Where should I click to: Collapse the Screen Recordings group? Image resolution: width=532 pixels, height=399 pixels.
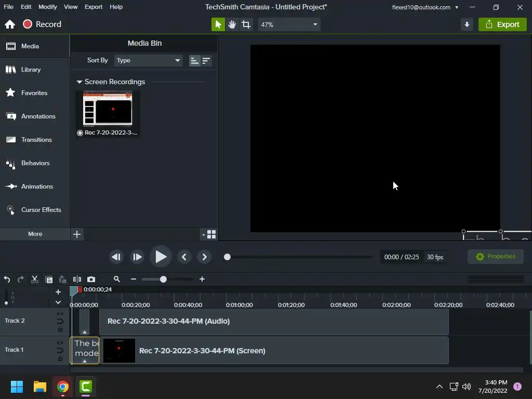tap(79, 82)
